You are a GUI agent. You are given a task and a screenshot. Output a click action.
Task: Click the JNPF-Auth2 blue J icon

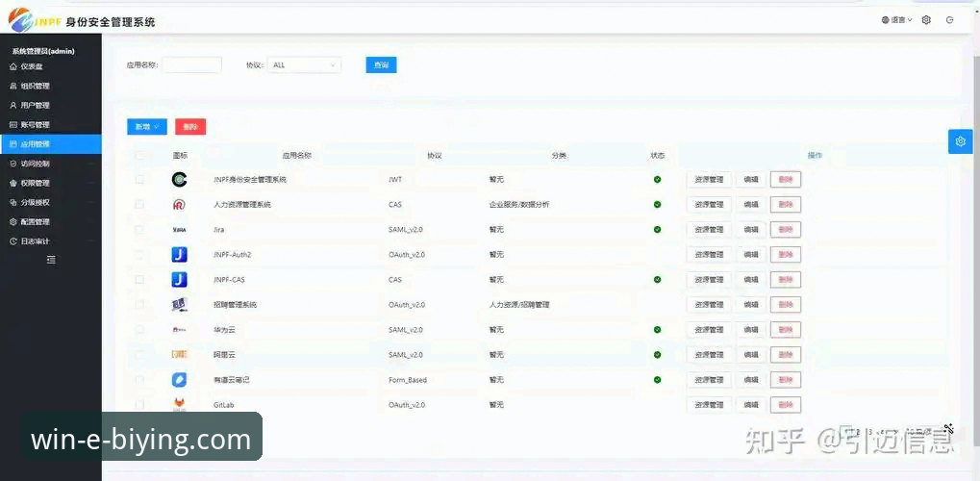[x=180, y=255]
